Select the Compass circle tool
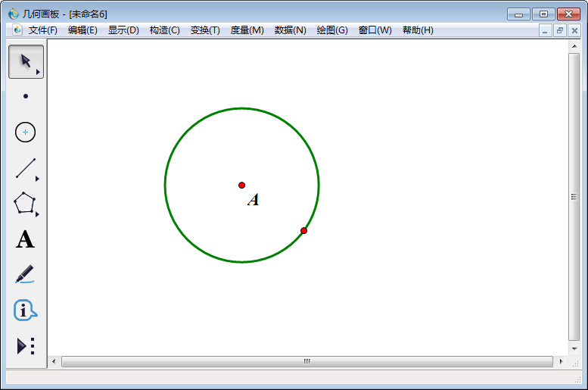The height and width of the screenshot is (390, 588). [x=26, y=132]
